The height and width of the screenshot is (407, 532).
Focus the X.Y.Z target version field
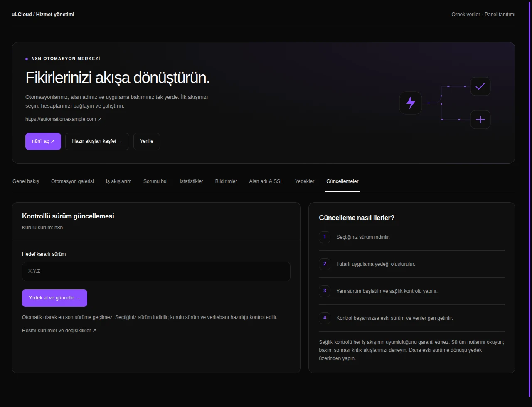pos(156,272)
